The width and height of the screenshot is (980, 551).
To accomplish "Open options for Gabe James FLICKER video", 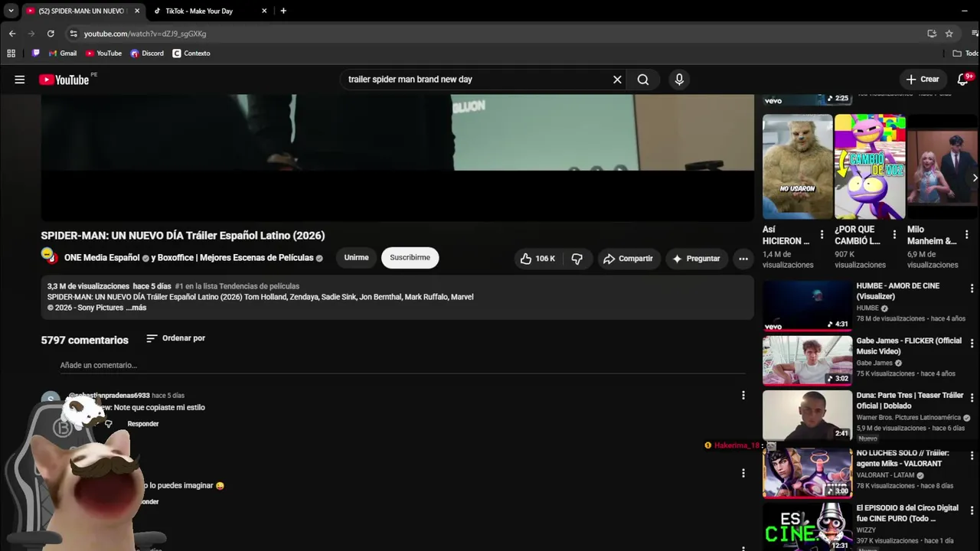I will click(x=972, y=344).
